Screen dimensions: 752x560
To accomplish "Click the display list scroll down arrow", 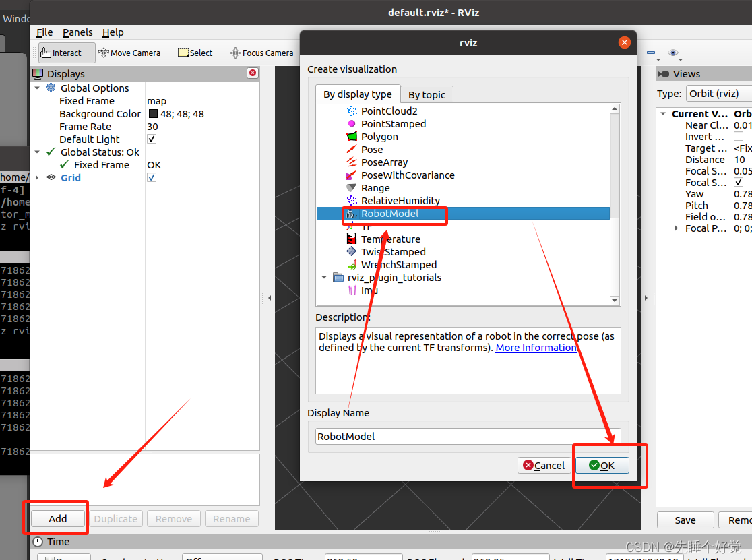I will 615,300.
